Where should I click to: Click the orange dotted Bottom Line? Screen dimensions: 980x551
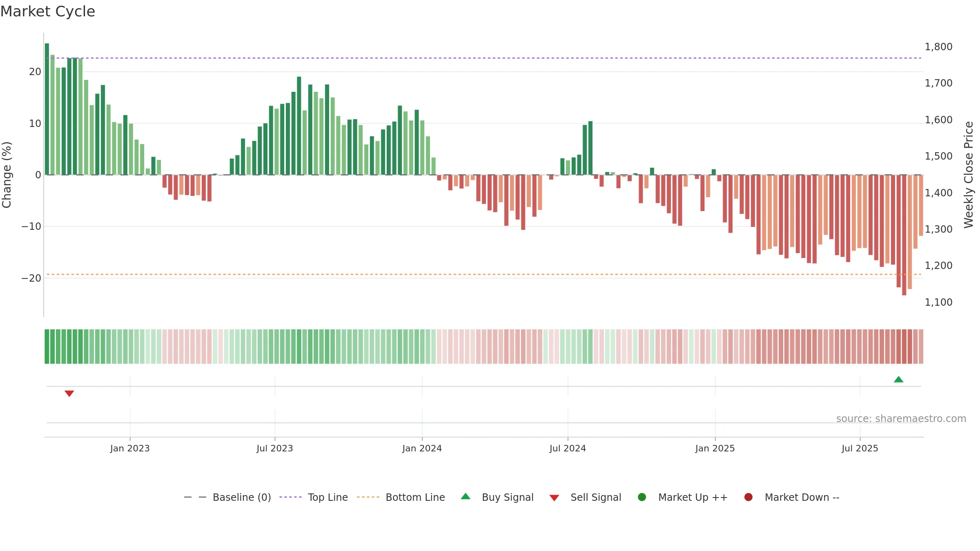pyautogui.click(x=484, y=274)
